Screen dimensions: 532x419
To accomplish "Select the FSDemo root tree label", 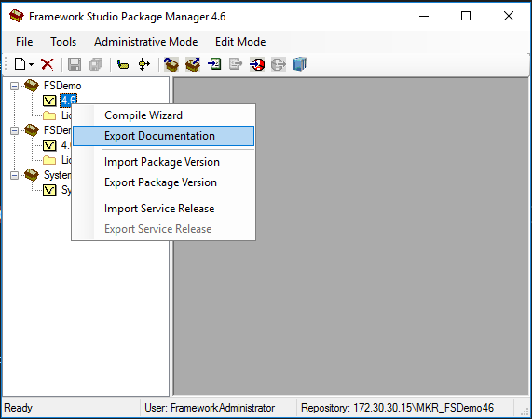I will click(62, 86).
